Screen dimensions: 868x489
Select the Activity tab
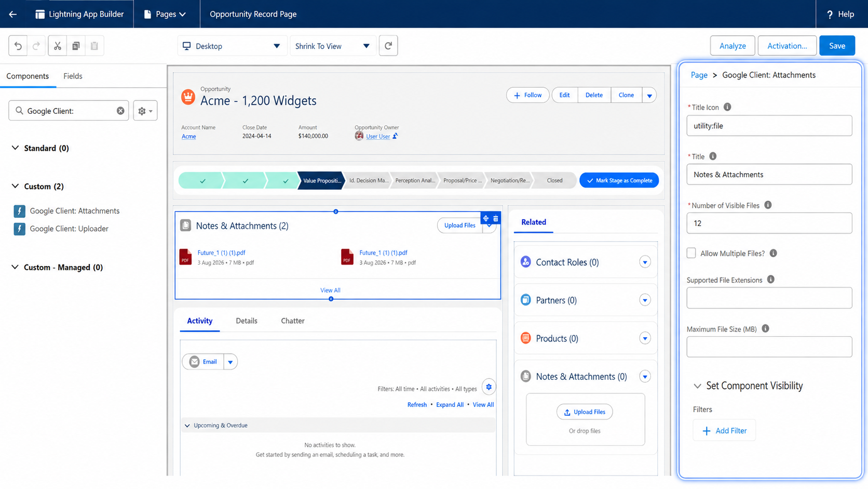pyautogui.click(x=200, y=321)
